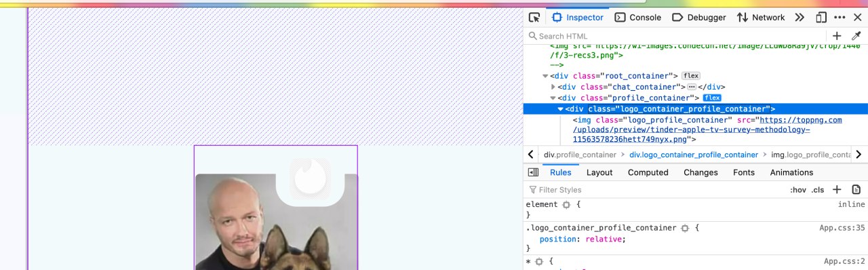Open the Fonts tab
The height and width of the screenshot is (270, 868).
[x=744, y=172]
